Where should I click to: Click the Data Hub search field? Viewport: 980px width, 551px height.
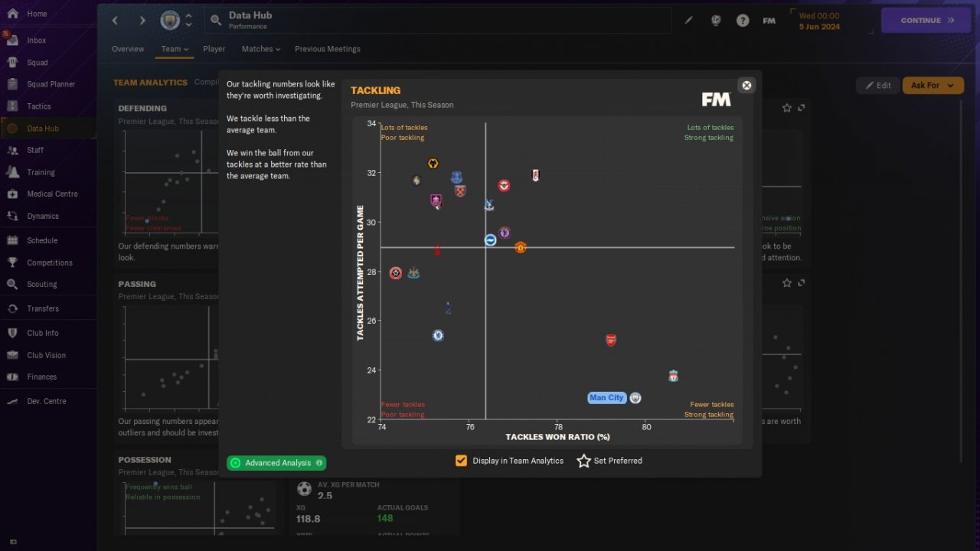(438, 21)
